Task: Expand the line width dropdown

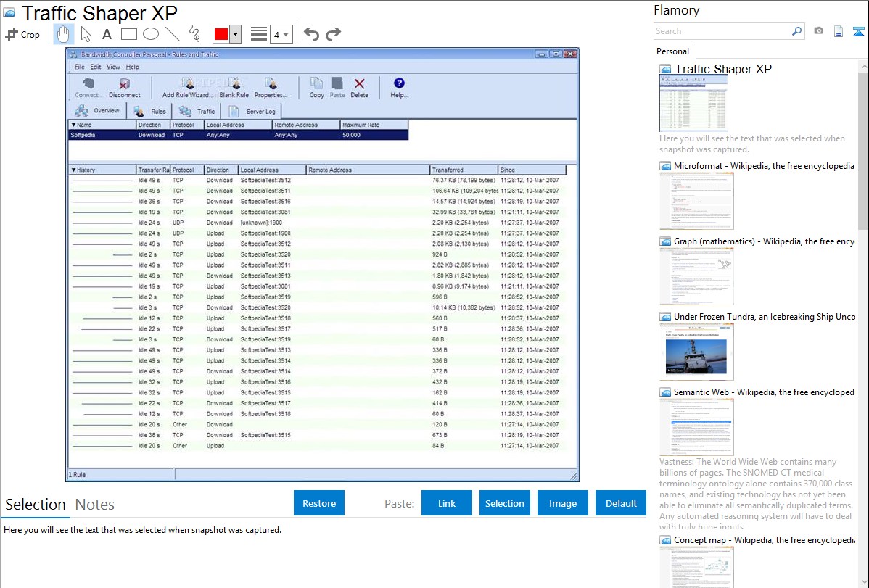Action: coord(281,34)
